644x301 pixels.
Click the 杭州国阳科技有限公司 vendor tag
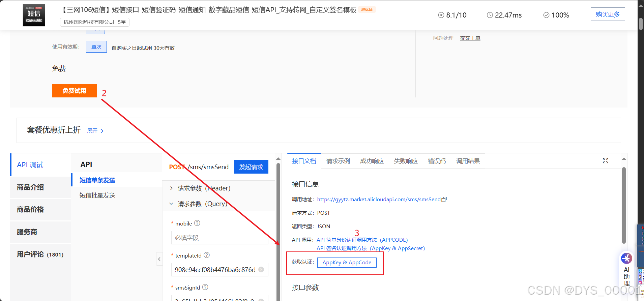pyautogui.click(x=95, y=22)
